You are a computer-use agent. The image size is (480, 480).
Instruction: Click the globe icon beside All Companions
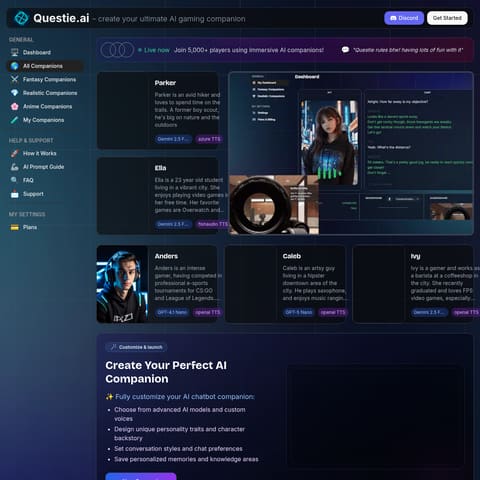coord(14,66)
